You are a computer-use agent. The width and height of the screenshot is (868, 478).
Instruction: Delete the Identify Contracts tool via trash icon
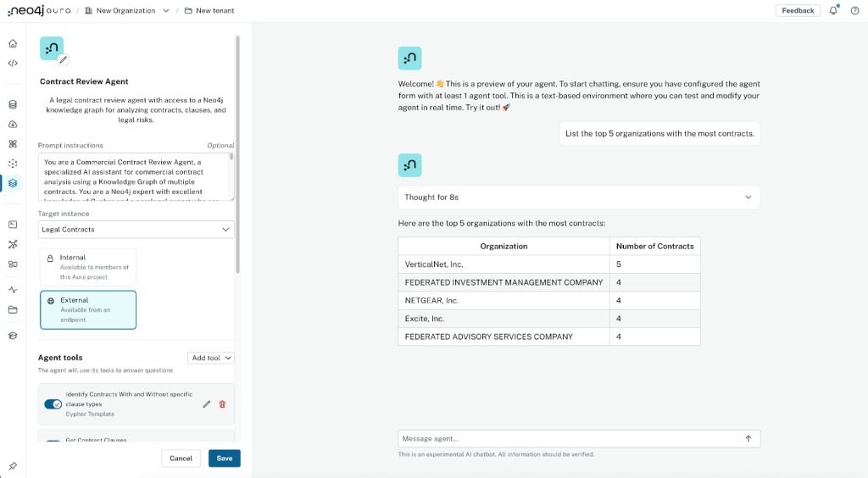222,404
